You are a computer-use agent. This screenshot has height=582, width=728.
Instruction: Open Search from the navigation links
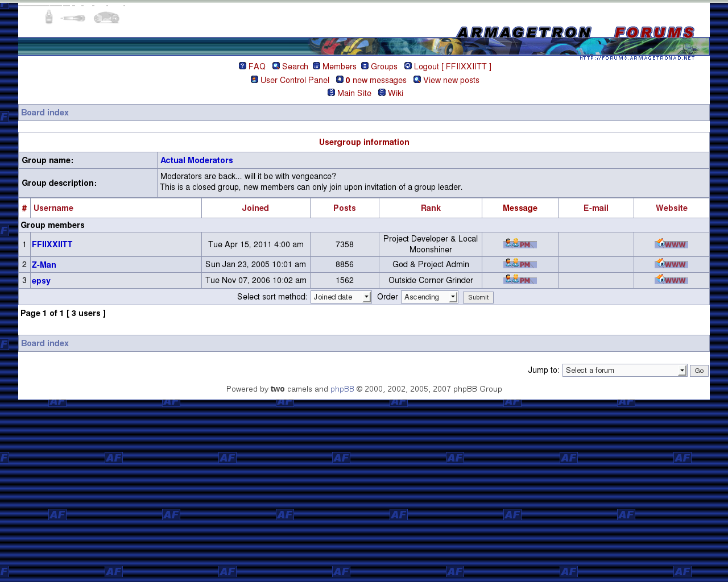click(x=295, y=66)
